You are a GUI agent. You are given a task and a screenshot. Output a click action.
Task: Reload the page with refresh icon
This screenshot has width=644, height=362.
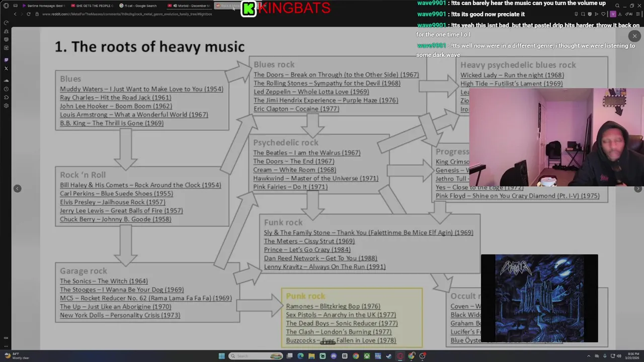click(29, 14)
